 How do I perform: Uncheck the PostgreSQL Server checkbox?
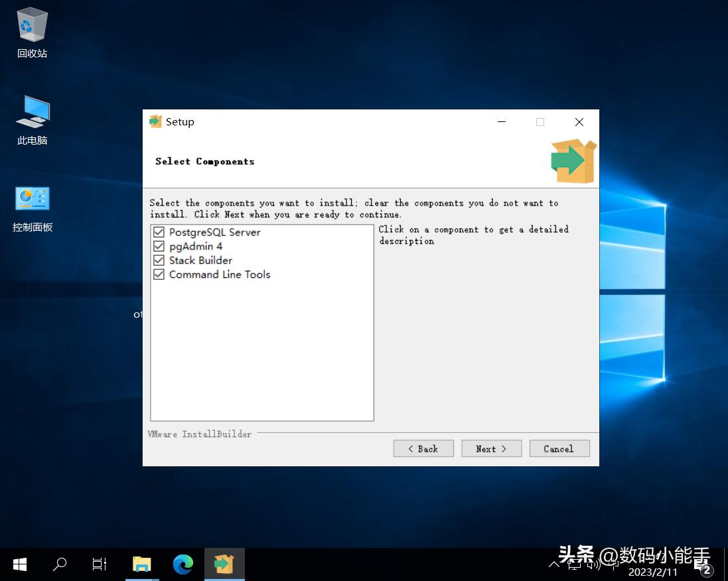159,232
